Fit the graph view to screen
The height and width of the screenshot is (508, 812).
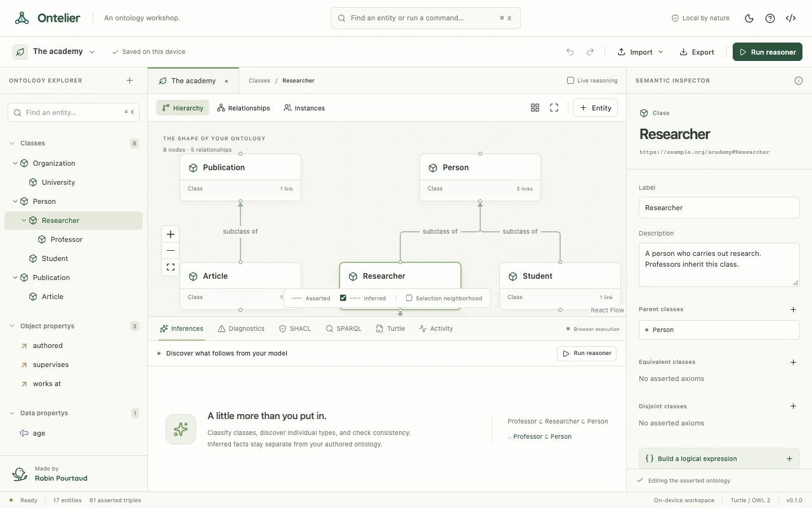171,267
